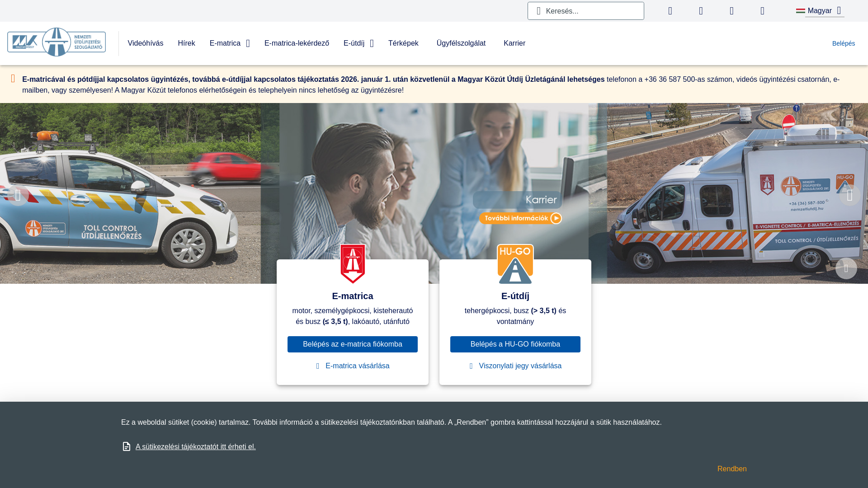Click the Hungarian flag icon

point(800,11)
